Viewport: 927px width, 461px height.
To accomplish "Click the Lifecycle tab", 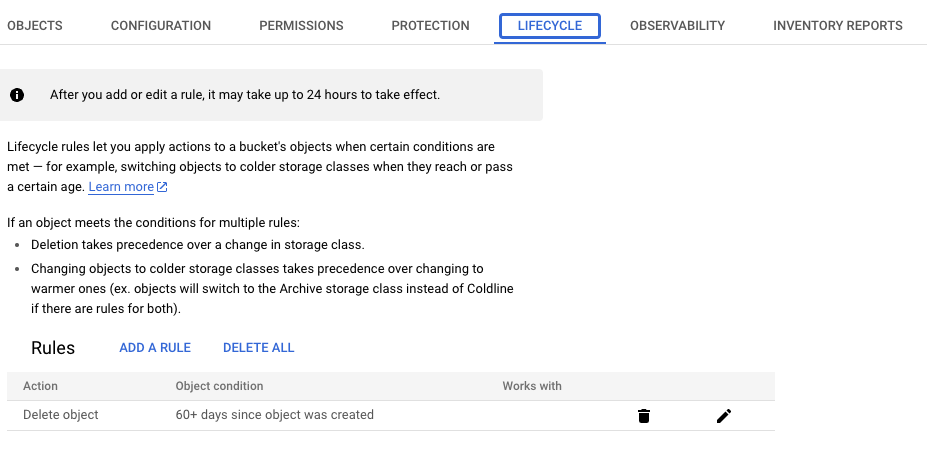I will pyautogui.click(x=550, y=27).
